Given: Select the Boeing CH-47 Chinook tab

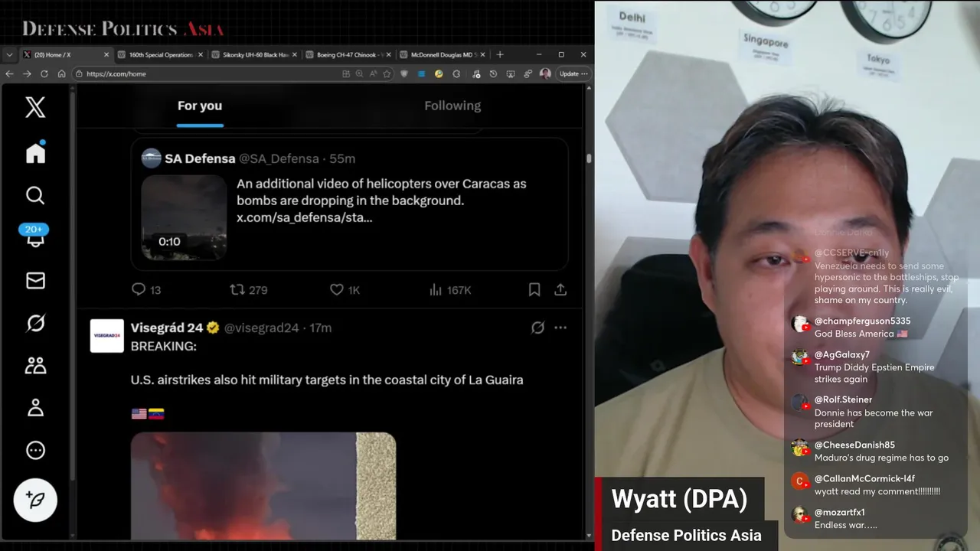Looking at the screenshot, I should tap(348, 54).
